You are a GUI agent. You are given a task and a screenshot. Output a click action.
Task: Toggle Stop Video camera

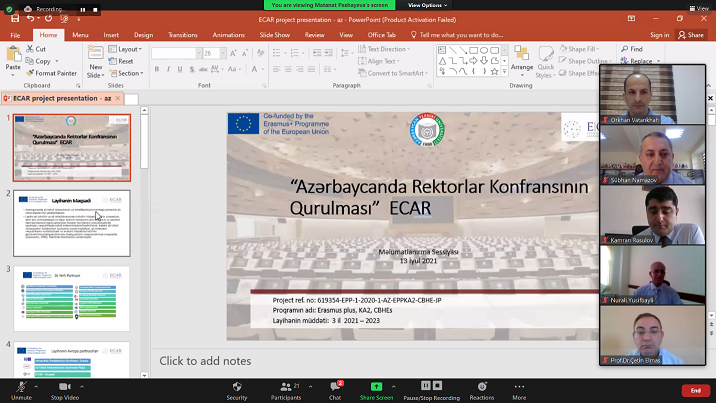click(65, 386)
